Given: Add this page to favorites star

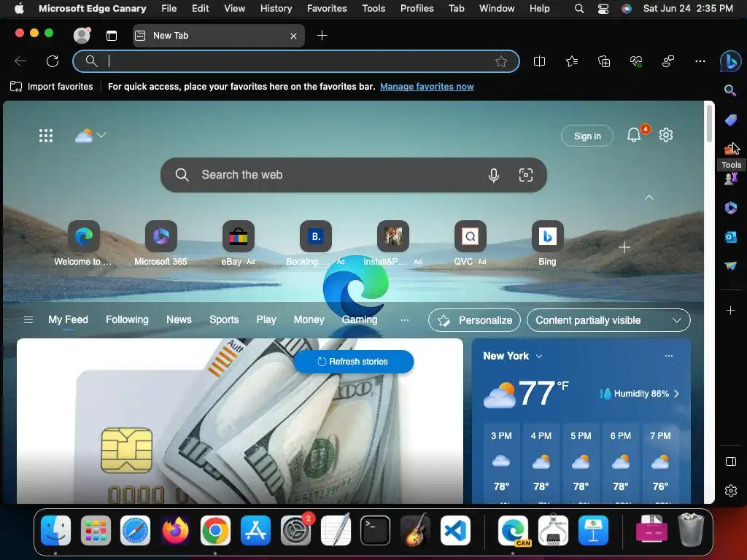Looking at the screenshot, I should (x=500, y=61).
